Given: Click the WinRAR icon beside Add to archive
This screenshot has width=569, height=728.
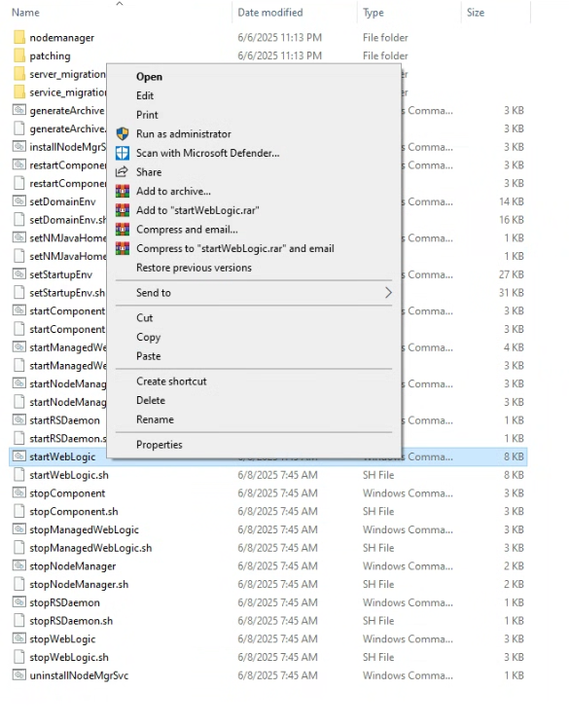Looking at the screenshot, I should click(x=122, y=192).
